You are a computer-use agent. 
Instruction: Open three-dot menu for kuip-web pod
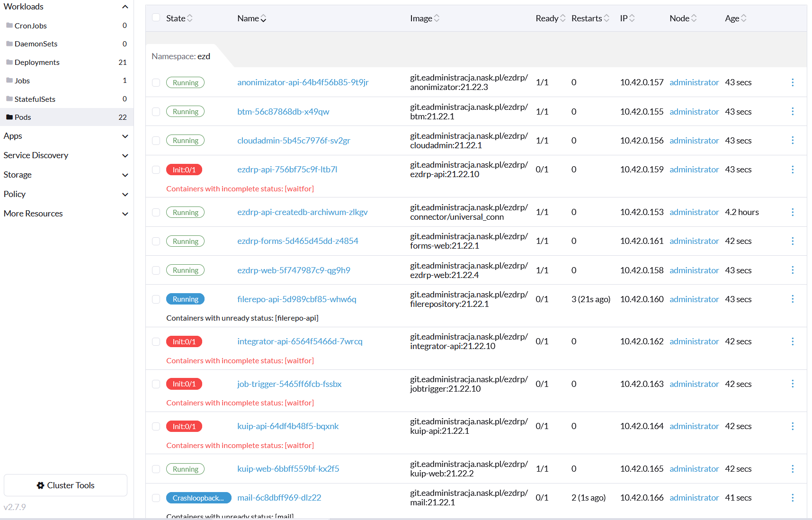click(x=793, y=469)
